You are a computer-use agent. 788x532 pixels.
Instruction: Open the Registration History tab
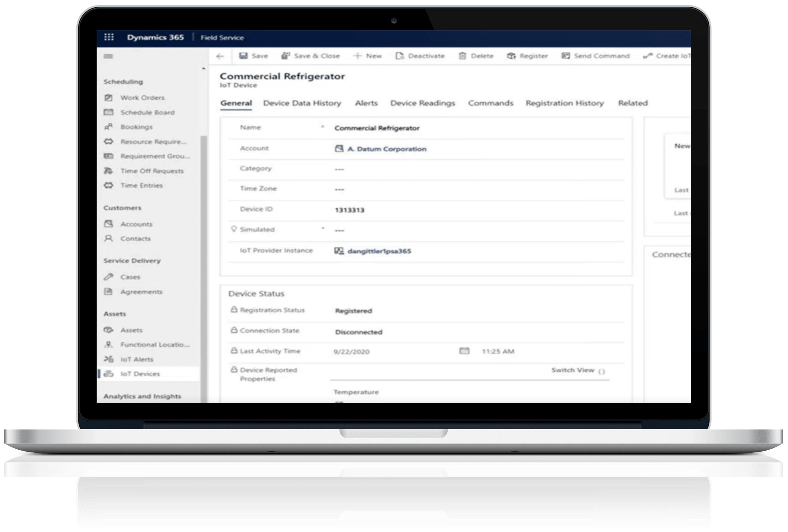564,103
